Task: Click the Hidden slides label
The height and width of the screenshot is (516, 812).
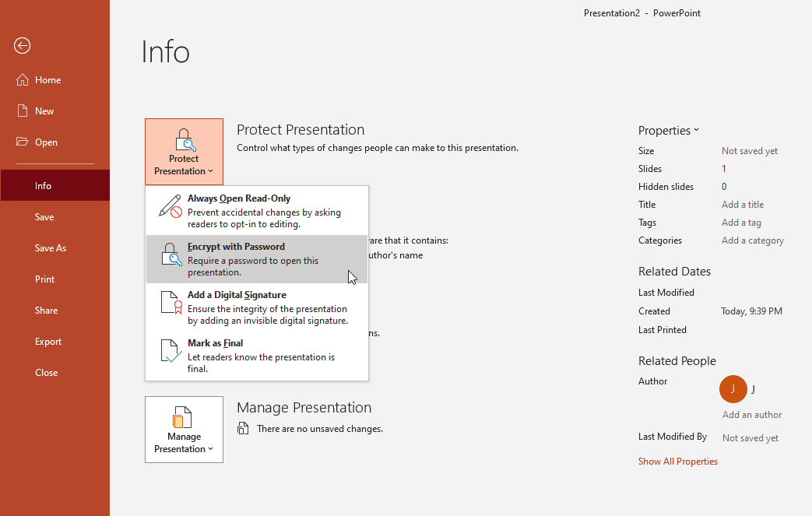Action: [666, 186]
